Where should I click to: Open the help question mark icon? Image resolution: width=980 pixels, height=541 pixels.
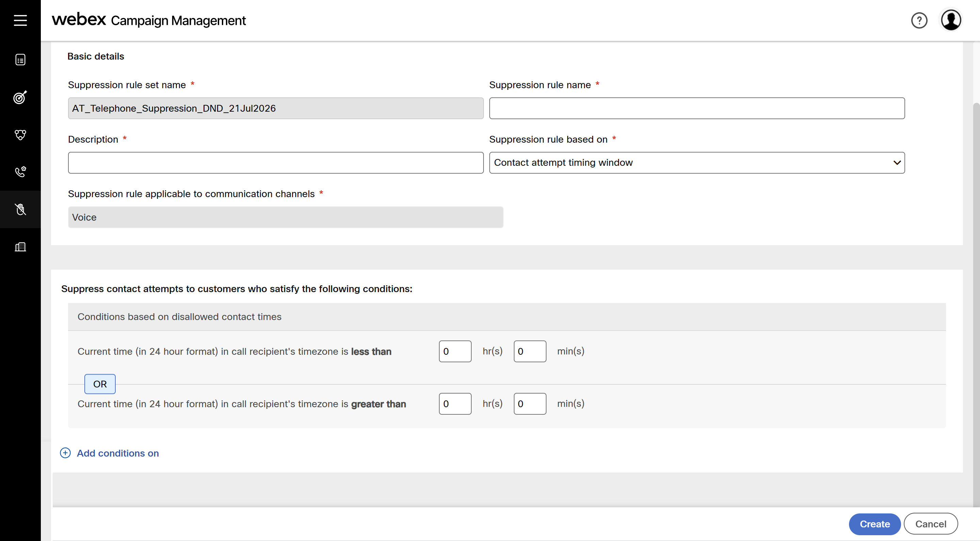coord(919,20)
